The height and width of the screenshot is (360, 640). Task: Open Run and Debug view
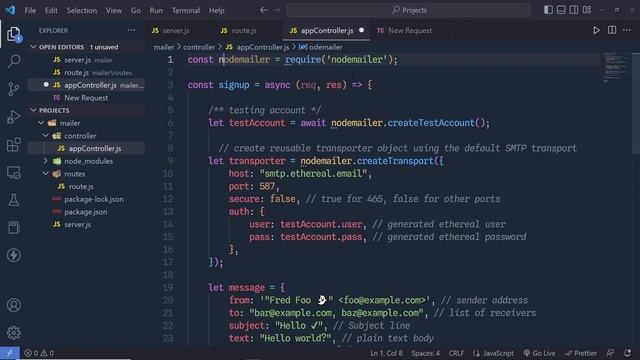click(x=13, y=117)
